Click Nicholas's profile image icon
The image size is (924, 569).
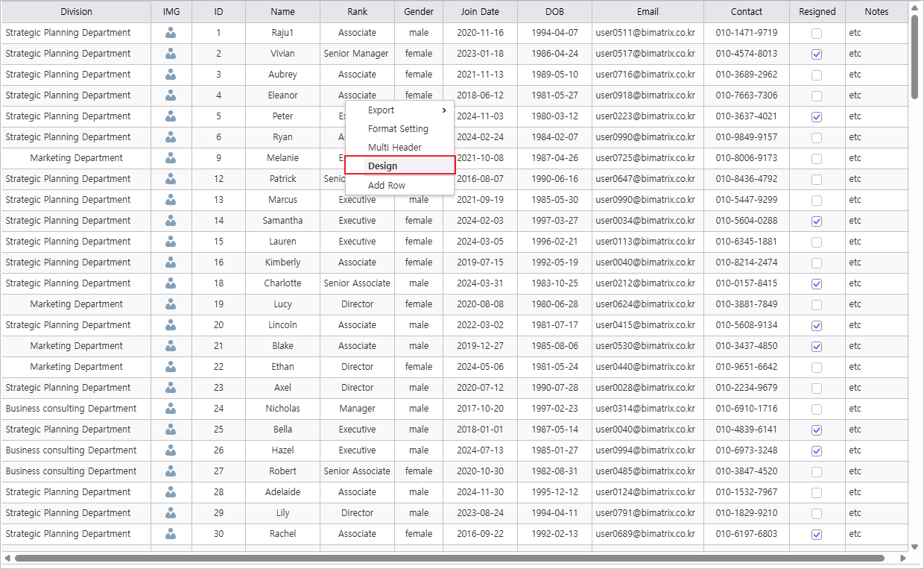171,409
